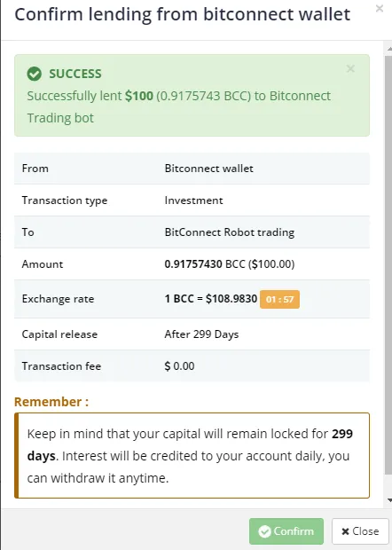This screenshot has width=392, height=550.
Task: Click the Confirm lending dialog title
Action: click(x=183, y=15)
